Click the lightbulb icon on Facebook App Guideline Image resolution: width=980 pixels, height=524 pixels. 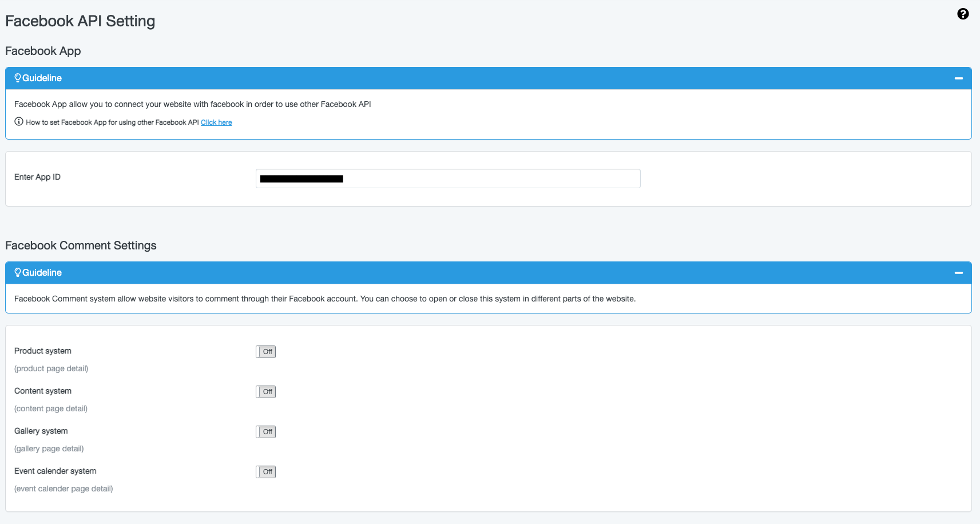[x=17, y=78]
